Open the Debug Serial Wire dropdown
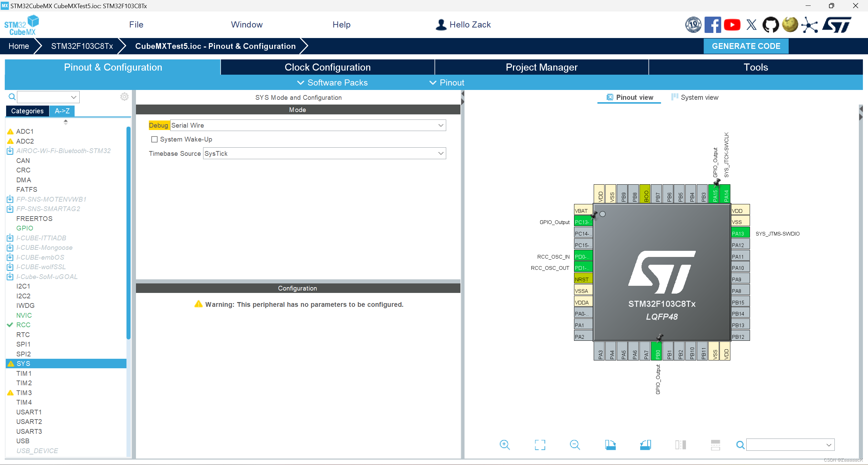This screenshot has height=465, width=868. point(308,125)
